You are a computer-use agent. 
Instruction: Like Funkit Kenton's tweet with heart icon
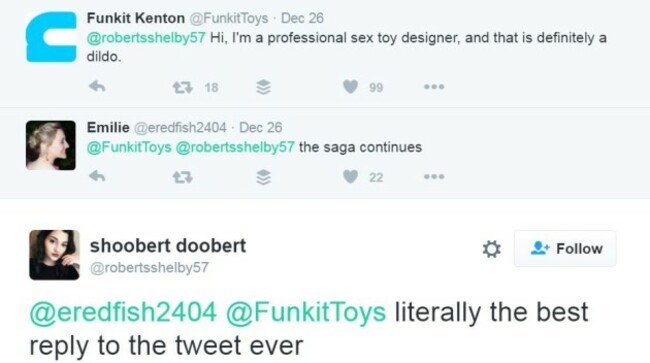(x=350, y=87)
